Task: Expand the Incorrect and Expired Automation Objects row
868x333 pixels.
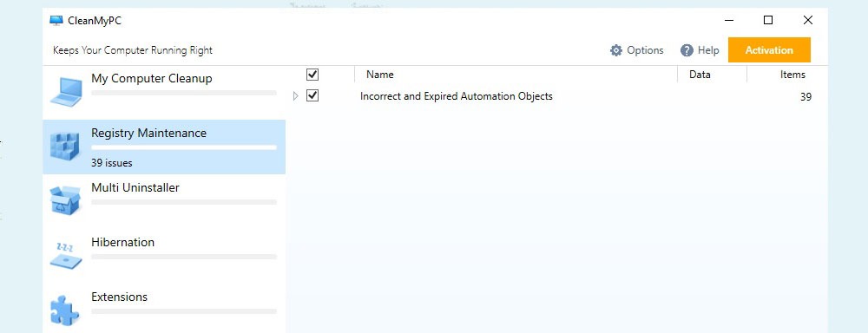Action: tap(295, 96)
